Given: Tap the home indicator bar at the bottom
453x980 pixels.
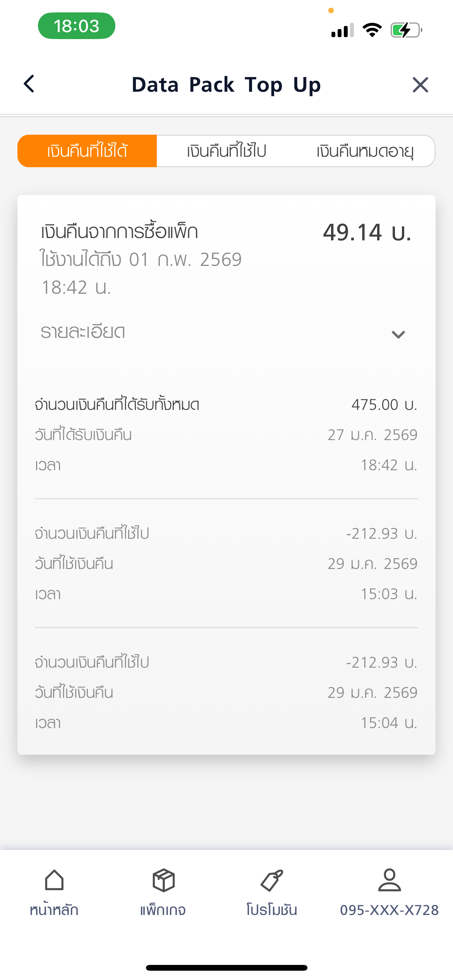Looking at the screenshot, I should 226,968.
